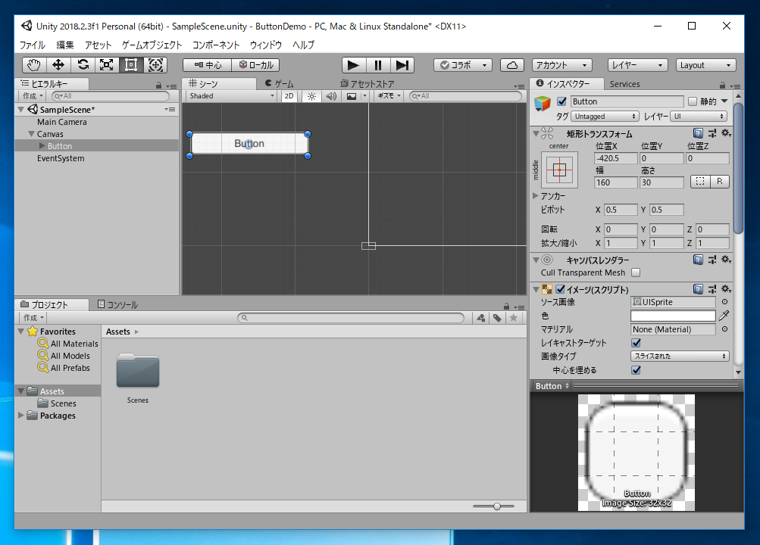
Task: Switch to the Game tab
Action: coord(280,84)
